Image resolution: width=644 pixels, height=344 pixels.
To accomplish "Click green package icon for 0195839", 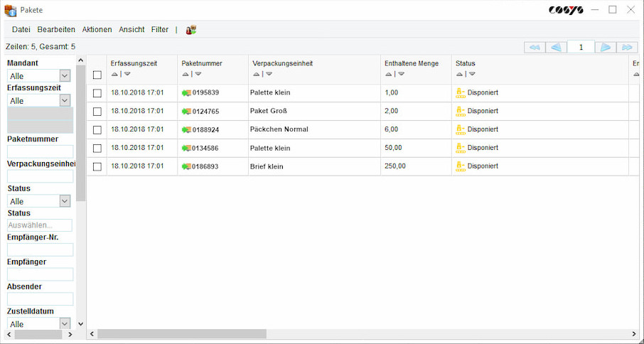I will click(x=187, y=93).
